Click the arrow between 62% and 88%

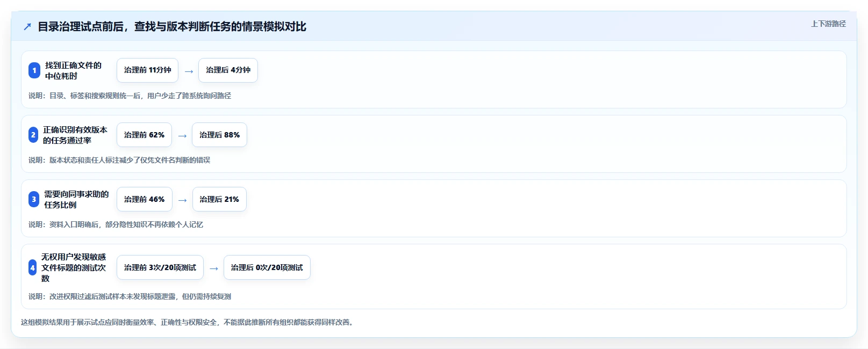[x=182, y=135]
